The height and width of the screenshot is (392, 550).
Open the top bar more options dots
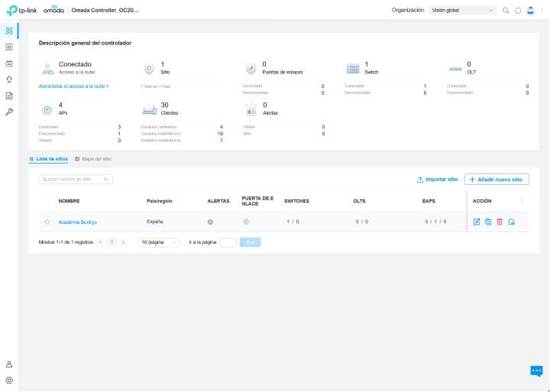point(542,11)
